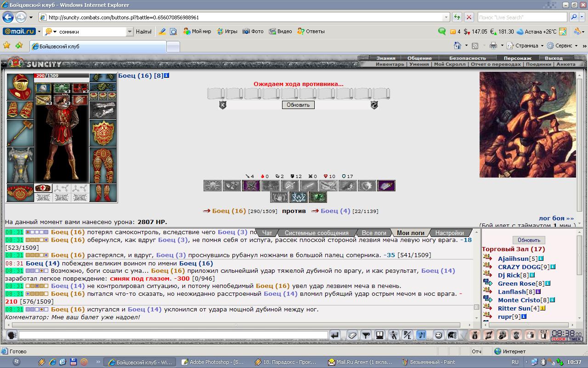588x368 pixels.
Task: Open the home button dropdown arrow
Action: (466, 46)
